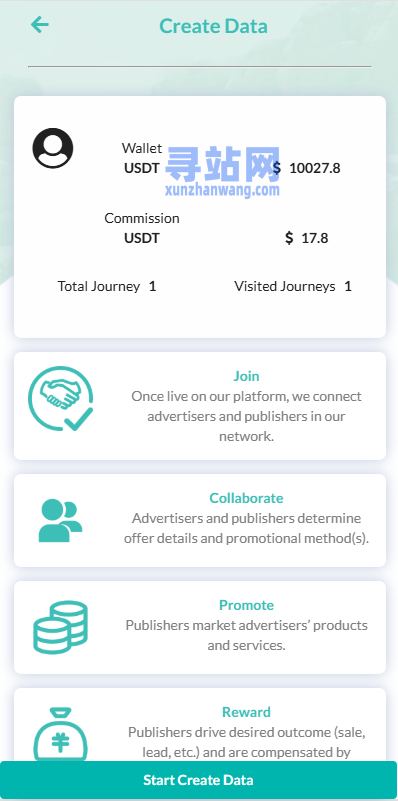Select the Collaborate people icon
This screenshot has height=801, width=398.
(60, 521)
